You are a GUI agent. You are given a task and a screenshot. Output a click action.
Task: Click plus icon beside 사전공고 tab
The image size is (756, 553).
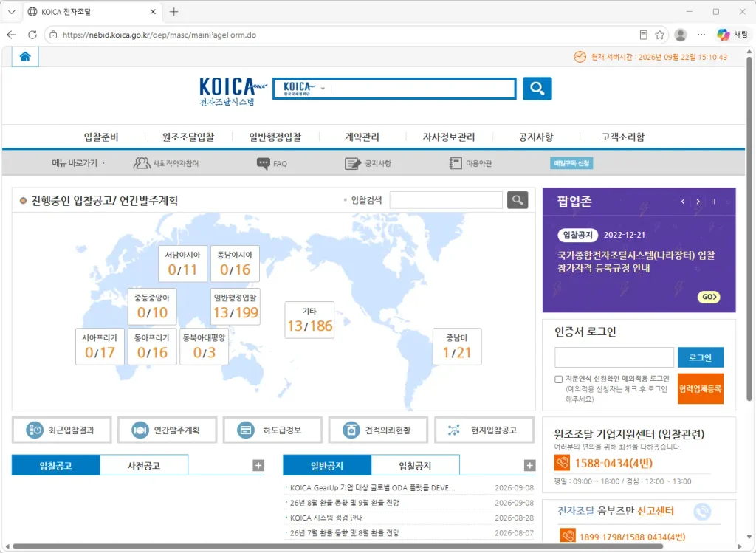click(258, 465)
